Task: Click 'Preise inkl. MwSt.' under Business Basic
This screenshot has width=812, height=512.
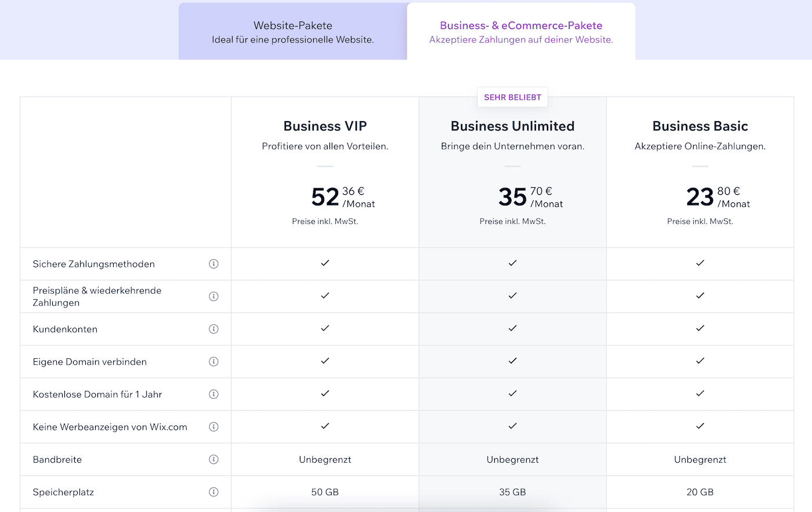Action: [700, 221]
